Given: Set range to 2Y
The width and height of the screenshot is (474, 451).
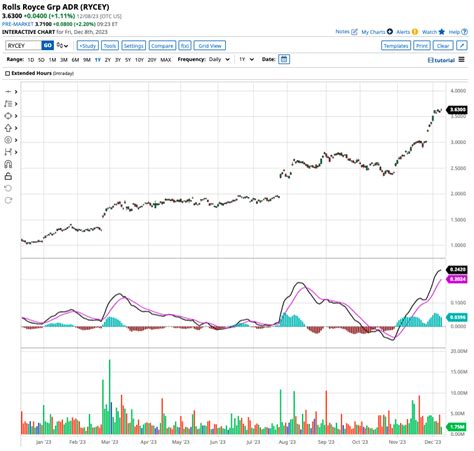Looking at the screenshot, I should coord(108,60).
